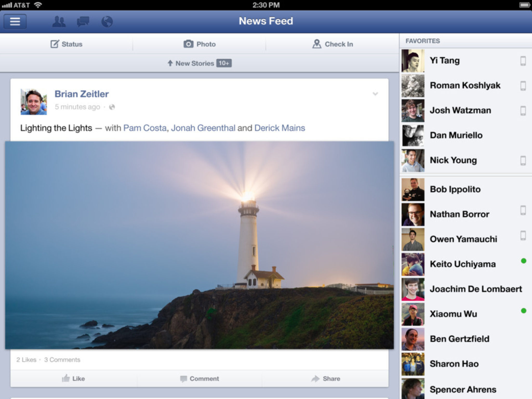Tap the battery indicator icon

pos(524,5)
